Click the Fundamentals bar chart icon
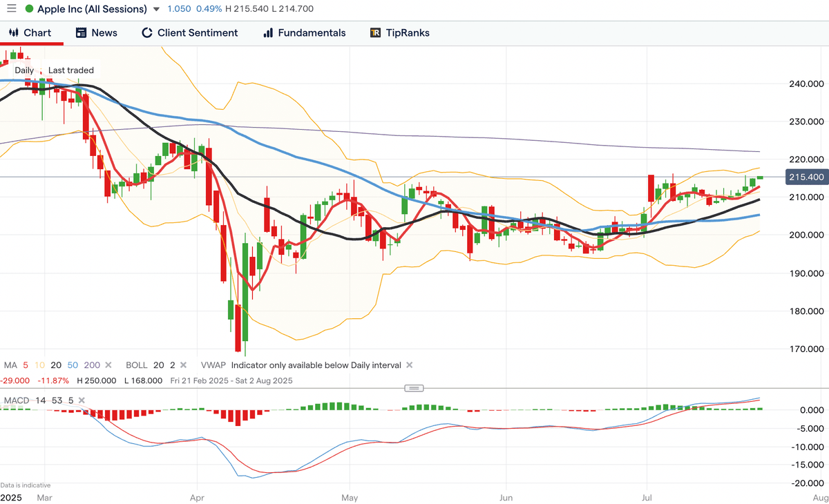The height and width of the screenshot is (504, 829). (268, 32)
